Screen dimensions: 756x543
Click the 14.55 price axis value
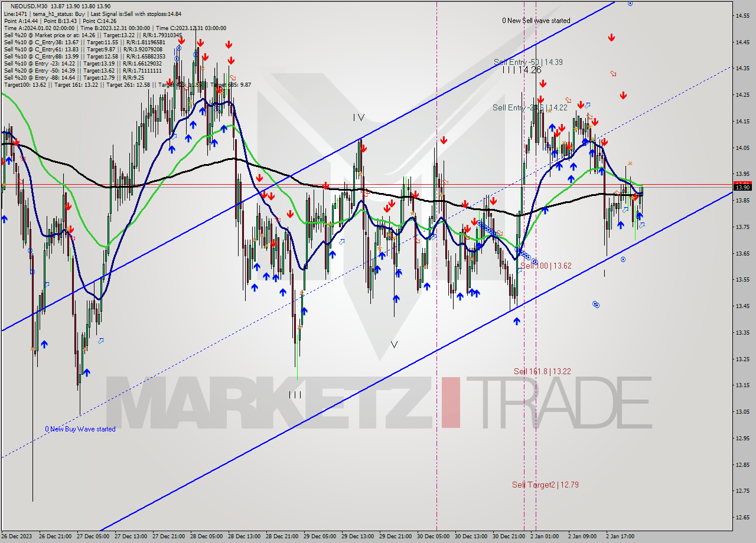point(743,15)
